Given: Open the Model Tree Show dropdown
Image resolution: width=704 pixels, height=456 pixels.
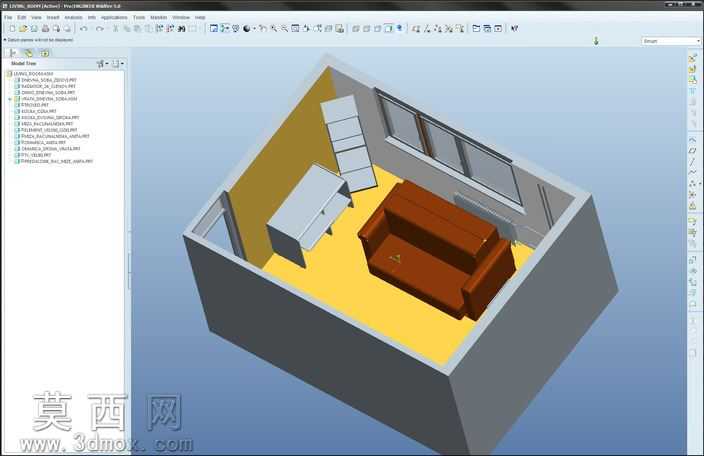Looking at the screenshot, I should (x=102, y=64).
